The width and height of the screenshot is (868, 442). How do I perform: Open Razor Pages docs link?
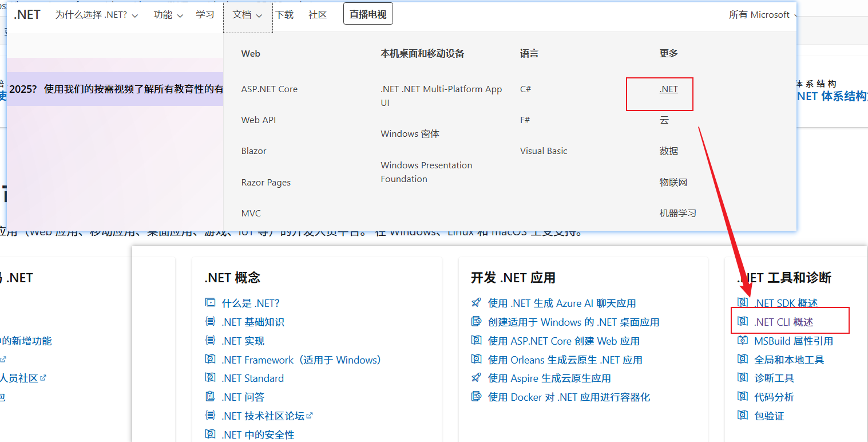click(x=266, y=183)
